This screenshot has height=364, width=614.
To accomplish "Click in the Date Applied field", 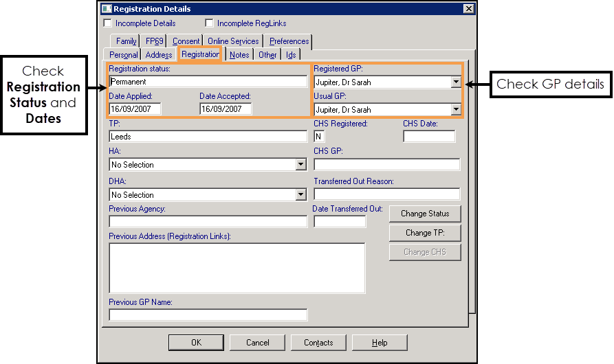I will pyautogui.click(x=135, y=109).
